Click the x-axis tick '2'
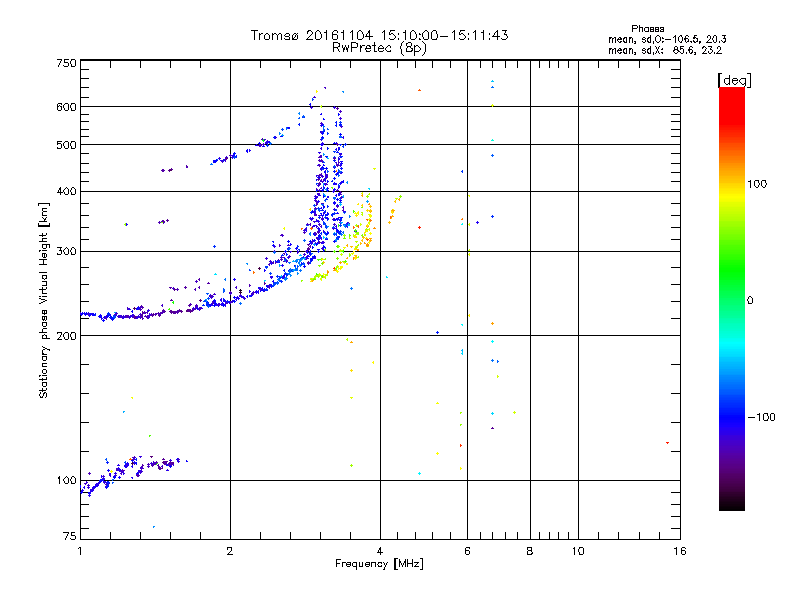The height and width of the screenshot is (600, 800). tap(230, 551)
